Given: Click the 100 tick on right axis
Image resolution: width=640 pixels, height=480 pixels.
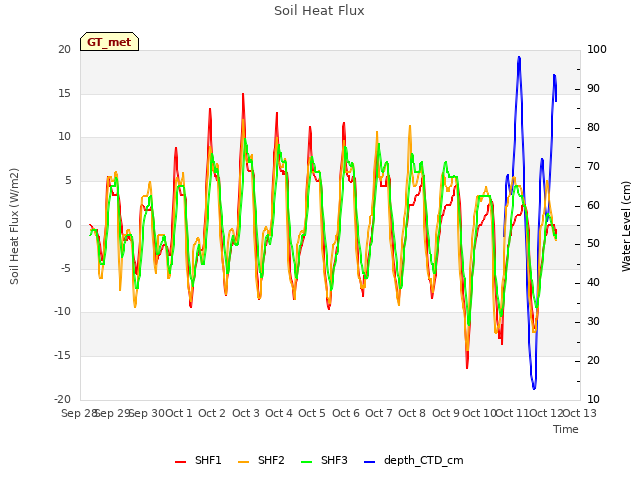Looking at the screenshot, I should (597, 49).
